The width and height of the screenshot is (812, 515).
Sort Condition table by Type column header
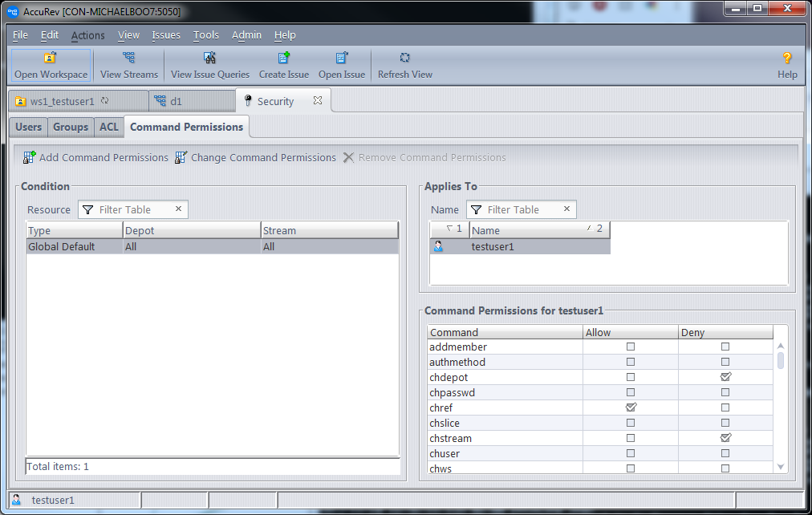click(74, 231)
